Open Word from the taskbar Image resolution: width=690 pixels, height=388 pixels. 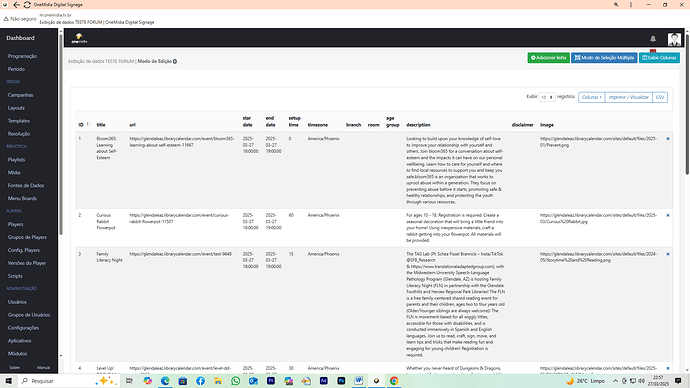pos(359,381)
